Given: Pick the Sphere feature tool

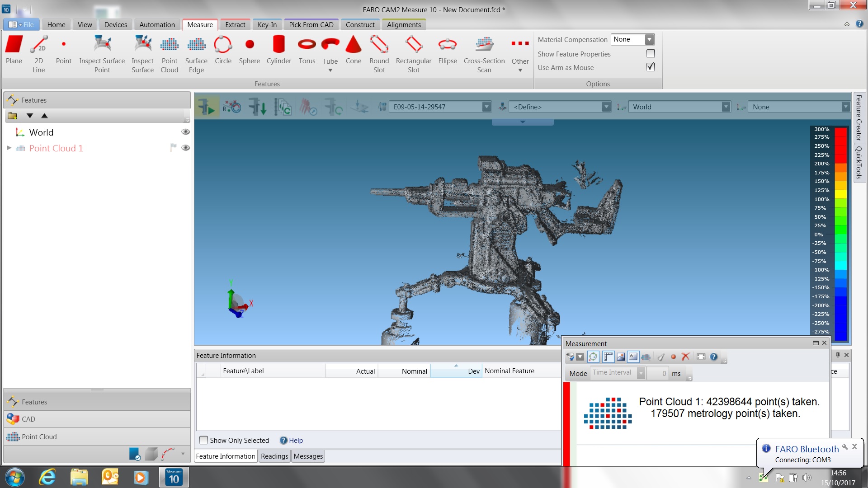Looking at the screenshot, I should click(x=250, y=50).
